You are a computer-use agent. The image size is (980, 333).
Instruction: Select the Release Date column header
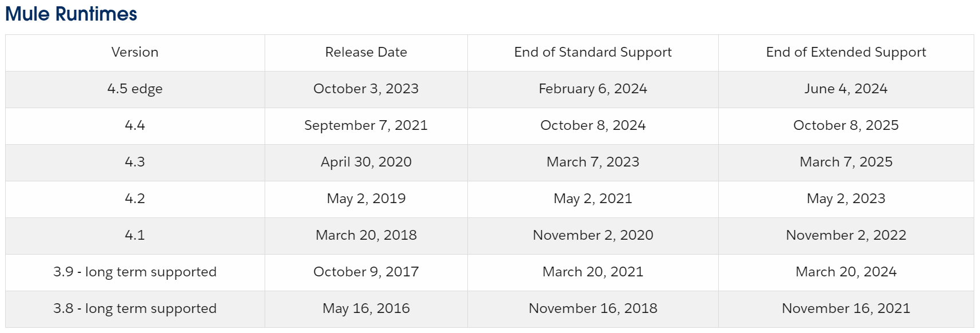(366, 52)
